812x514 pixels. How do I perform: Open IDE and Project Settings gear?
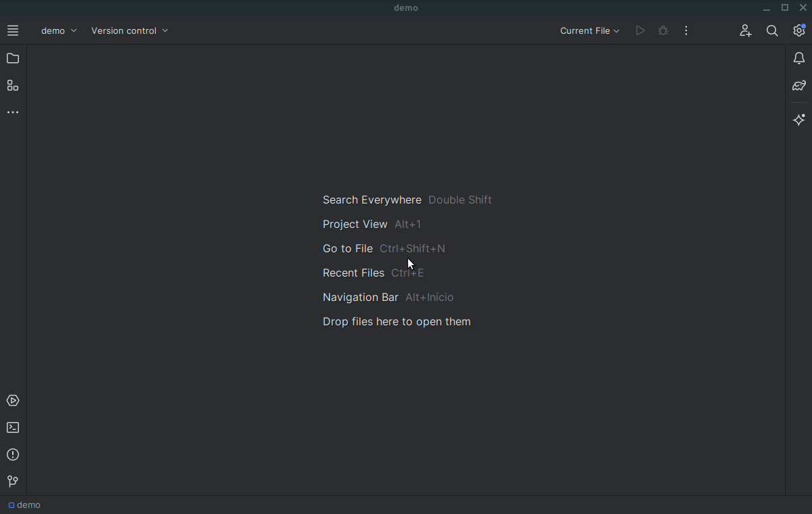(x=799, y=30)
